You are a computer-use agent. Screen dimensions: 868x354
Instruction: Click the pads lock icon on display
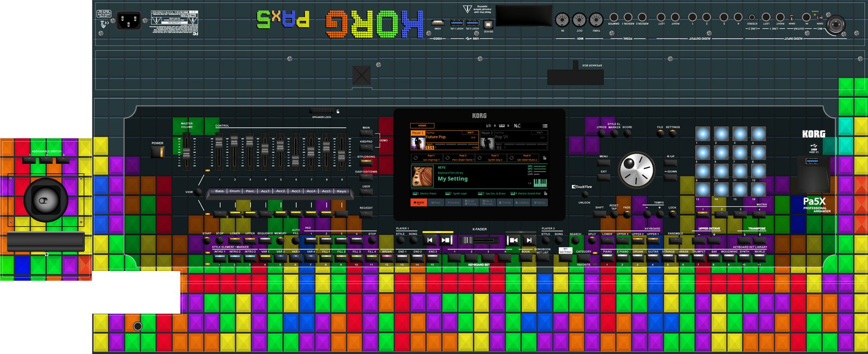[x=544, y=158]
